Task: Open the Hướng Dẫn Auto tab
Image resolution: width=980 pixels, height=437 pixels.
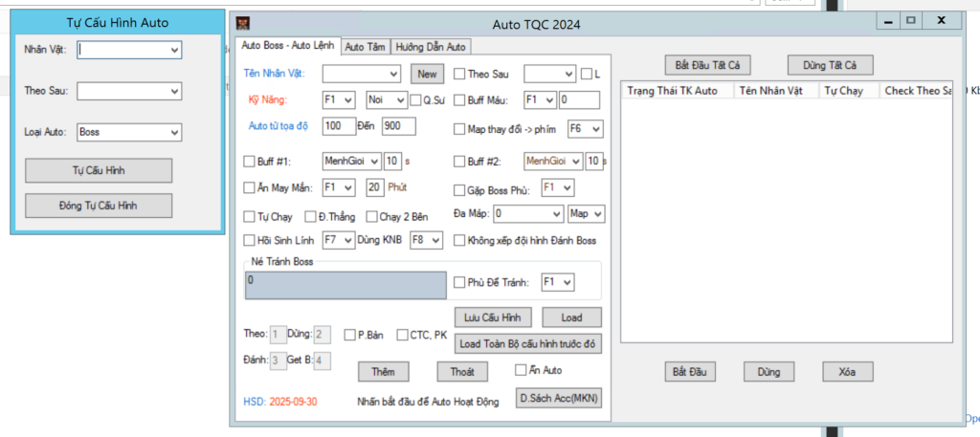Action: click(431, 46)
